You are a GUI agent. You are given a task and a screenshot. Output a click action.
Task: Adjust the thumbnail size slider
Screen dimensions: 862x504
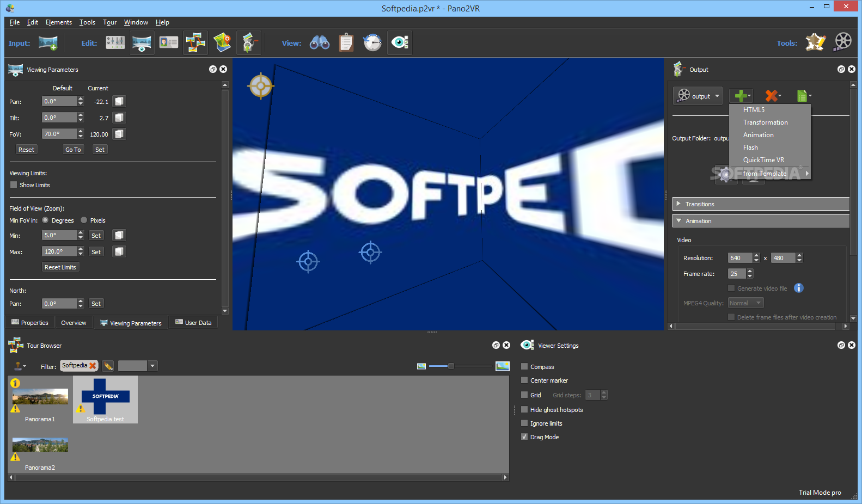451,366
